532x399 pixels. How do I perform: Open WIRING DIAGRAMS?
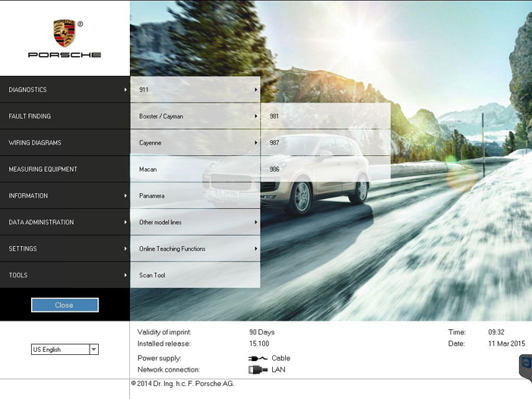[x=65, y=143]
